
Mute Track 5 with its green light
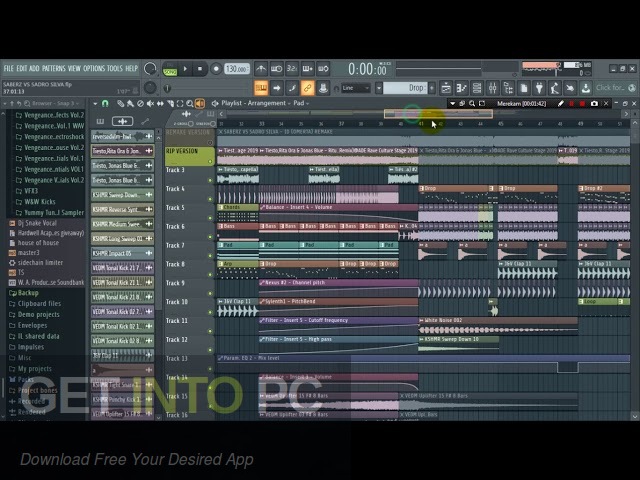point(210,218)
